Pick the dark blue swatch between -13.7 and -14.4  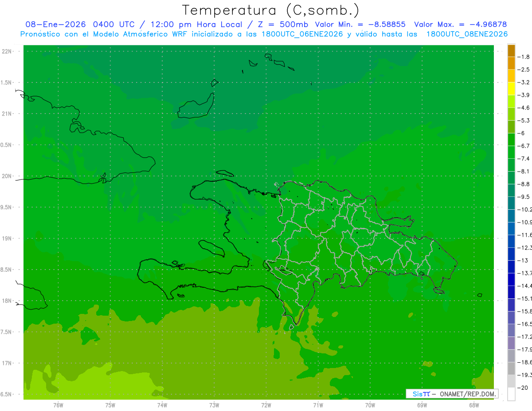(x=511, y=280)
